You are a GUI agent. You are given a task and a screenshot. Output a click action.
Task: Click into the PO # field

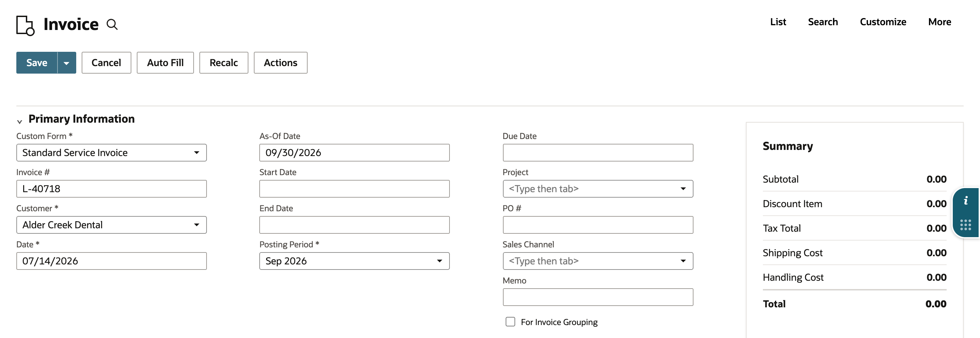point(598,225)
